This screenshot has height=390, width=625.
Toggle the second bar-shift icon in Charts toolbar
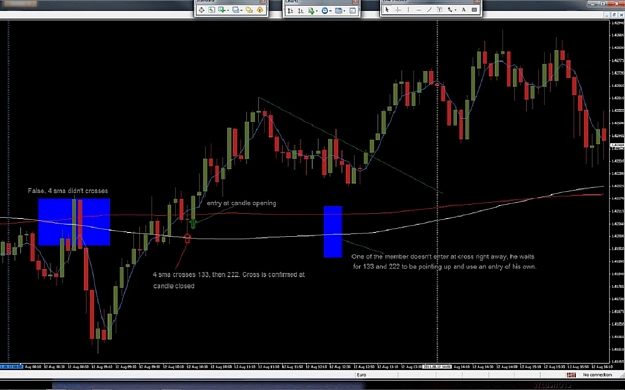pos(301,11)
